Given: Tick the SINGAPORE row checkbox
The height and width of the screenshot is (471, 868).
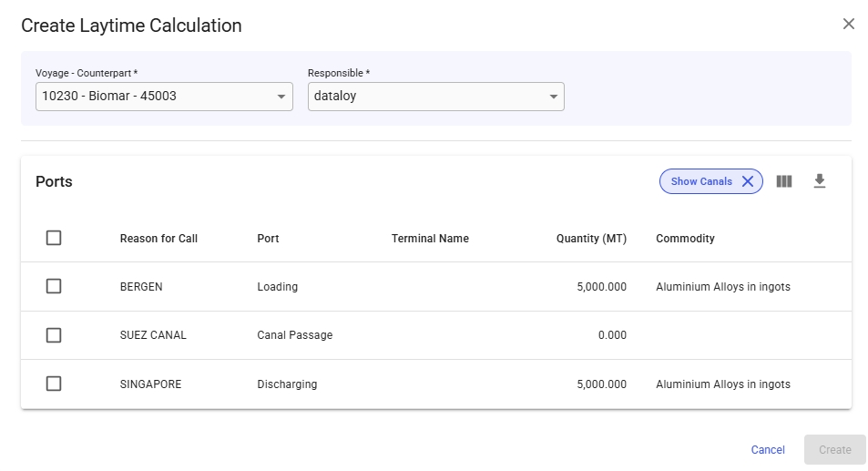Looking at the screenshot, I should tap(54, 384).
